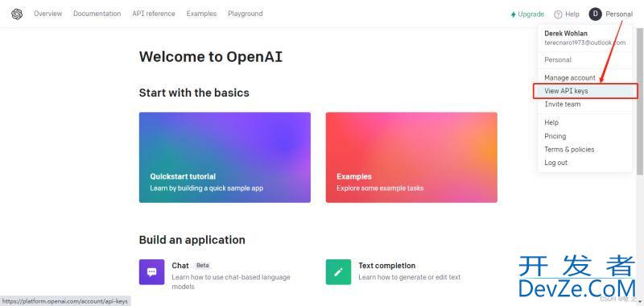This screenshot has height=306, width=644.
Task: Select Personal organization in account menu
Action: point(558,60)
